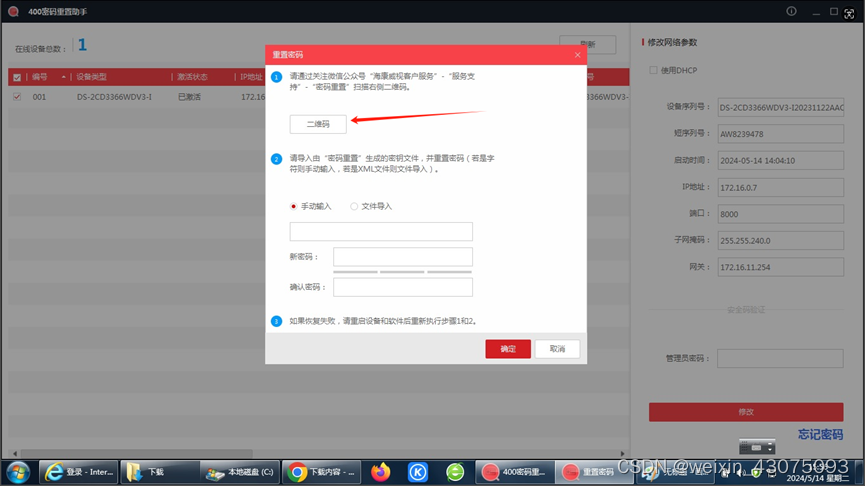Viewport: 865px width, 486px height.
Task: Click the red 修改 button
Action: click(746, 412)
